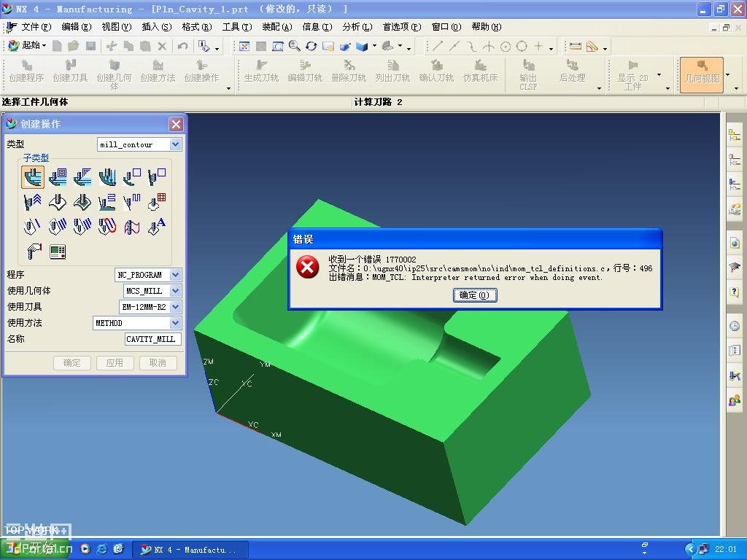This screenshot has width=747, height=560.
Task: Open the question mark help icon on resource bar
Action: click(x=734, y=292)
